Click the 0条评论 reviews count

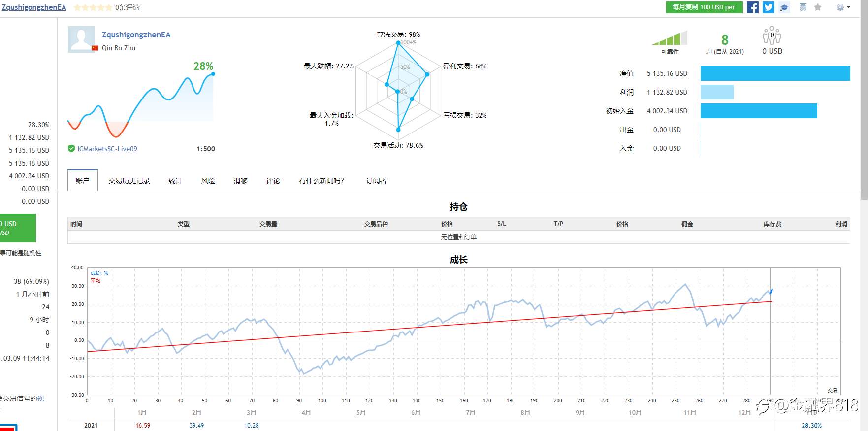(x=128, y=7)
